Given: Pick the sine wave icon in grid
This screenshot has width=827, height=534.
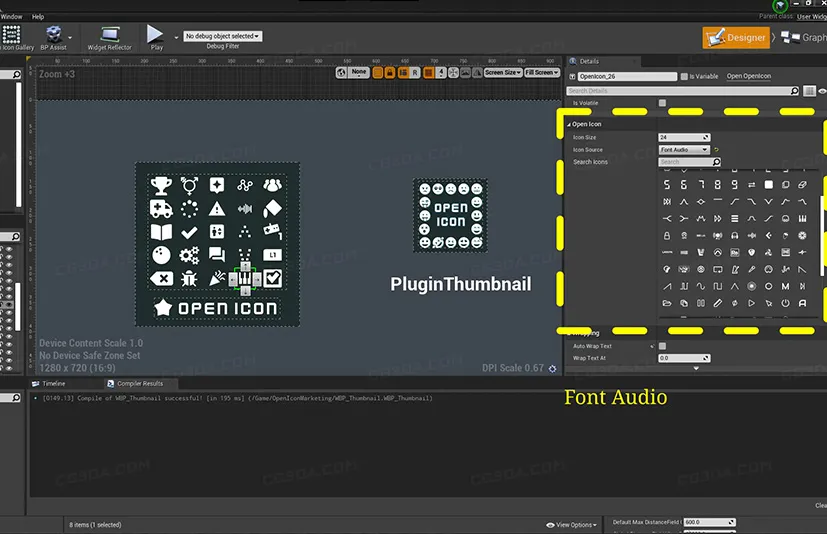Looking at the screenshot, I should (x=701, y=286).
